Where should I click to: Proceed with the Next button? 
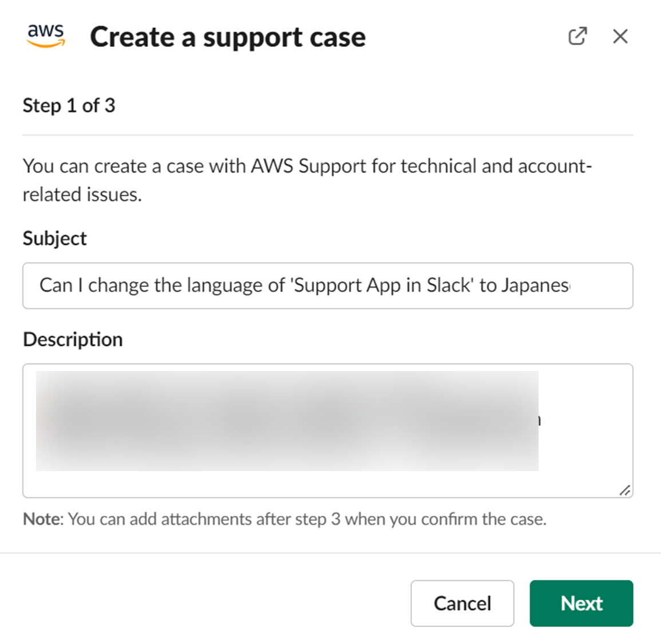[x=581, y=603]
